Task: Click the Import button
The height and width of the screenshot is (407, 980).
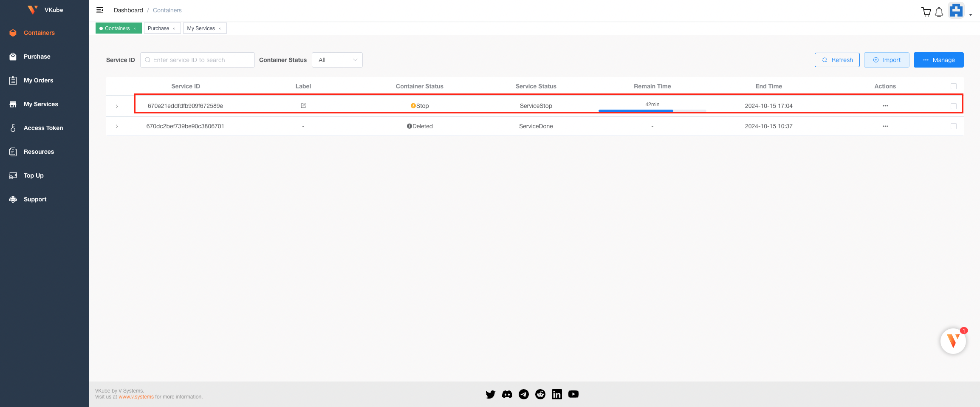Action: point(887,60)
